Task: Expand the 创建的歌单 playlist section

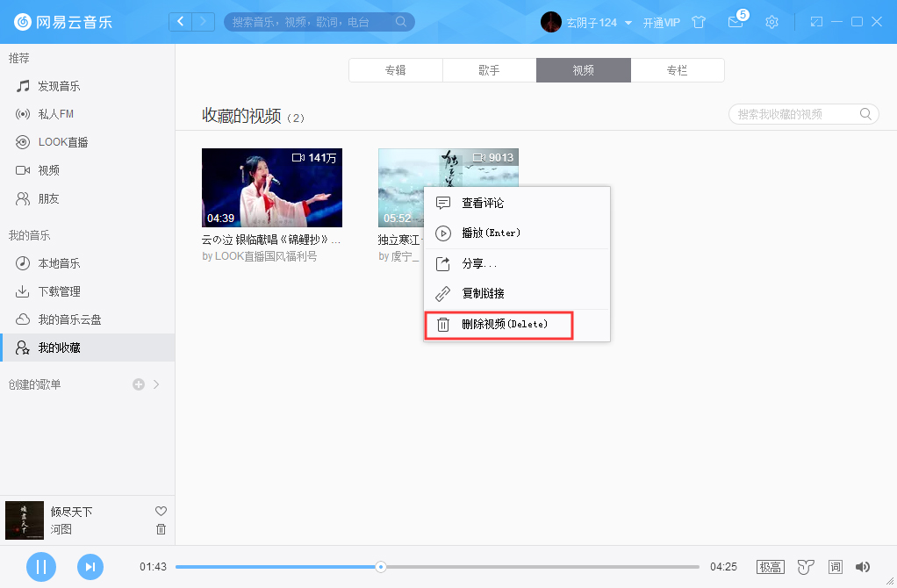Action: tap(156, 384)
